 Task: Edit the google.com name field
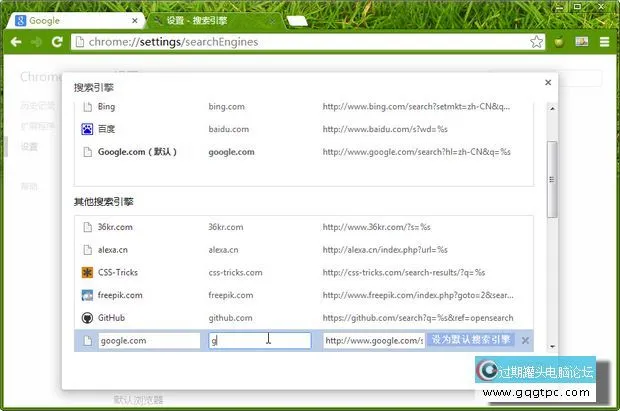(x=149, y=341)
